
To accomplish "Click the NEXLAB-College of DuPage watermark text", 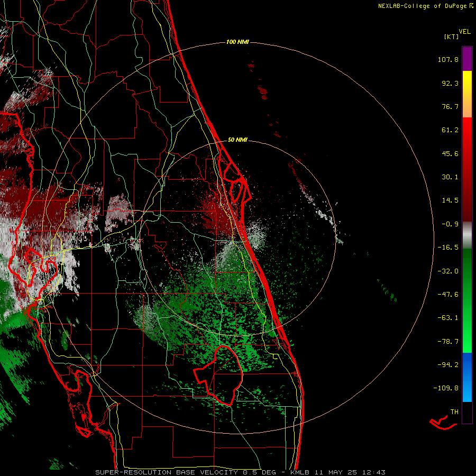I will click(x=425, y=6).
